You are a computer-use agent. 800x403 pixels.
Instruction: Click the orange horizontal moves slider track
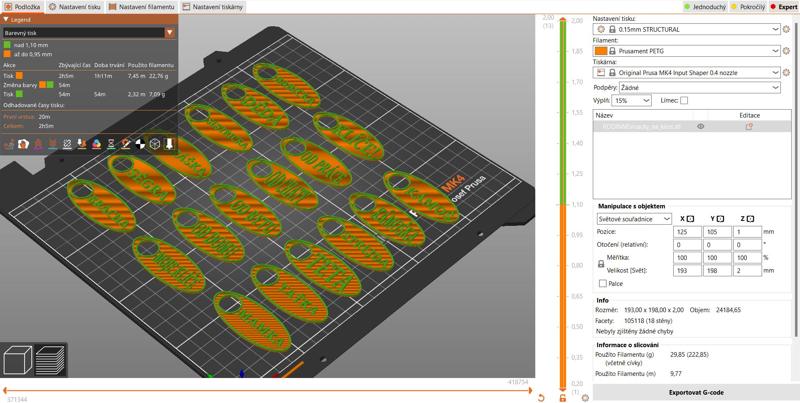[267, 391]
